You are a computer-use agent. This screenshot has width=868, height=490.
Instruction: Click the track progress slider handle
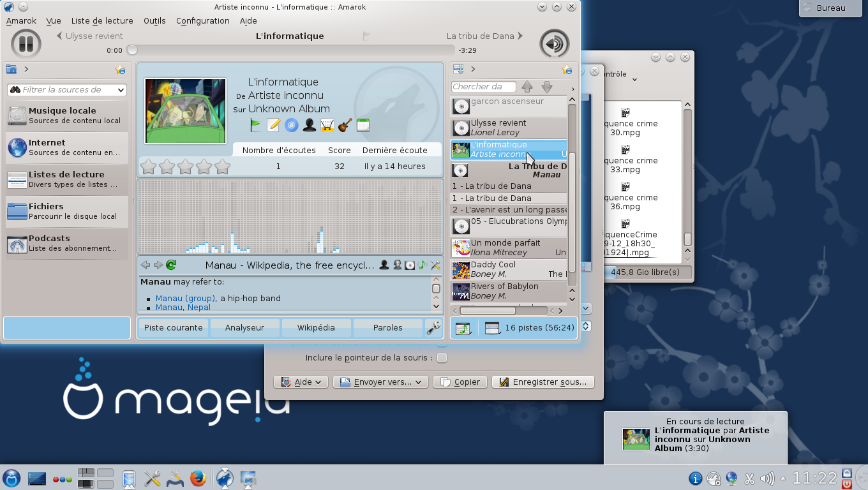tap(132, 50)
